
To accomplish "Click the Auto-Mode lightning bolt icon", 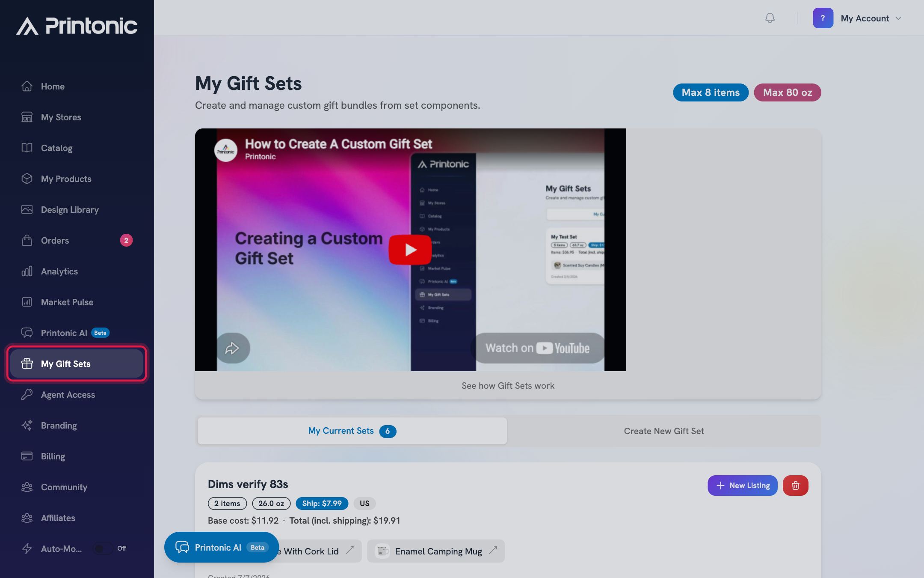I will [27, 548].
